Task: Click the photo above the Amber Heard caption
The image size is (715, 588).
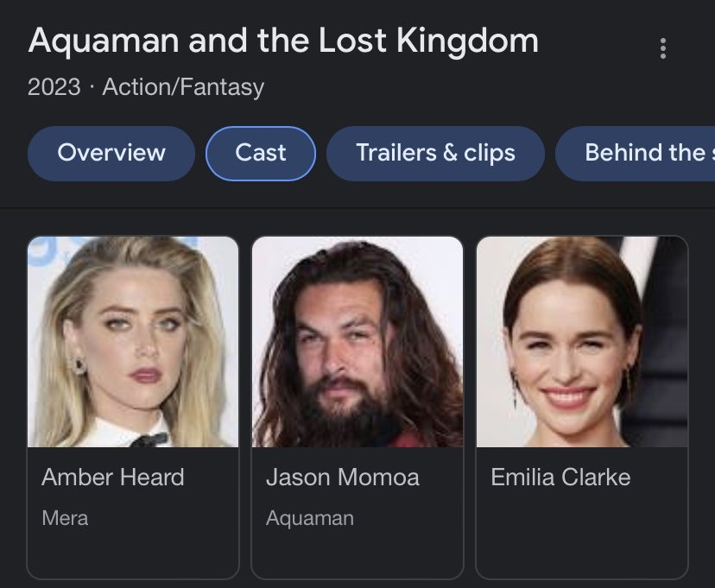Action: [x=133, y=342]
